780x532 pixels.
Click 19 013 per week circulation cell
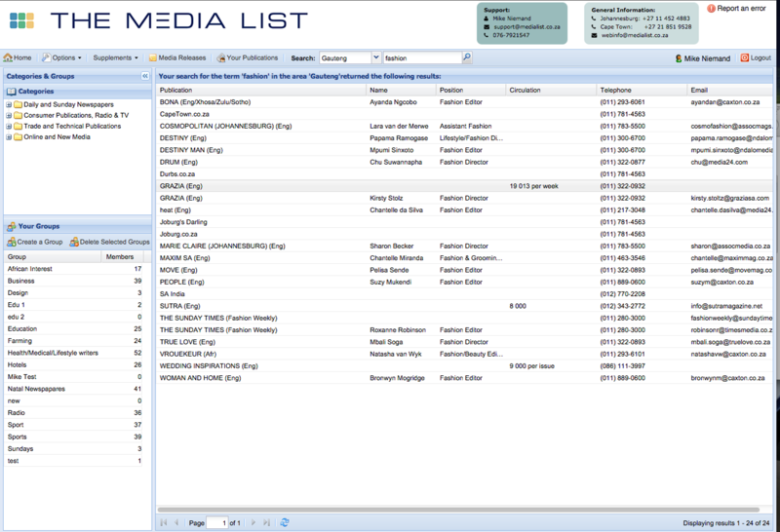[533, 186]
